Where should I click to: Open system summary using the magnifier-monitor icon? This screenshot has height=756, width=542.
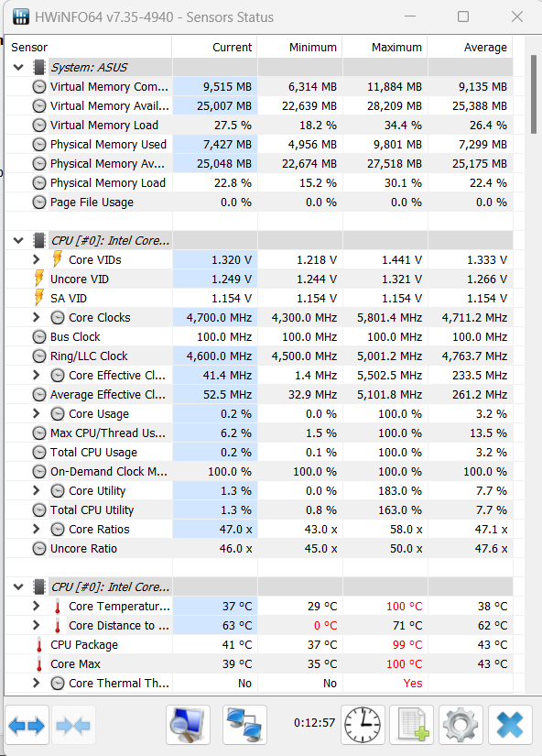pyautogui.click(x=188, y=725)
